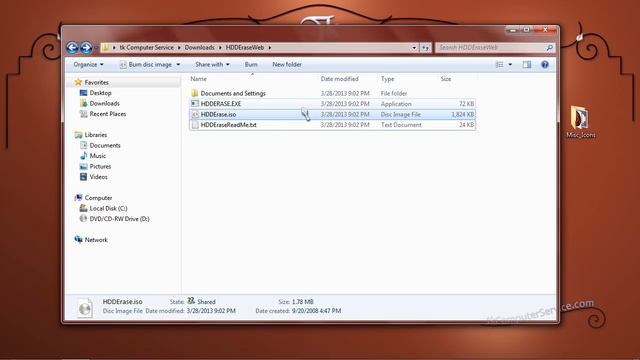The height and width of the screenshot is (360, 640).
Task: Open DVD/CD-RW Drive (D:)
Action: pos(119,219)
